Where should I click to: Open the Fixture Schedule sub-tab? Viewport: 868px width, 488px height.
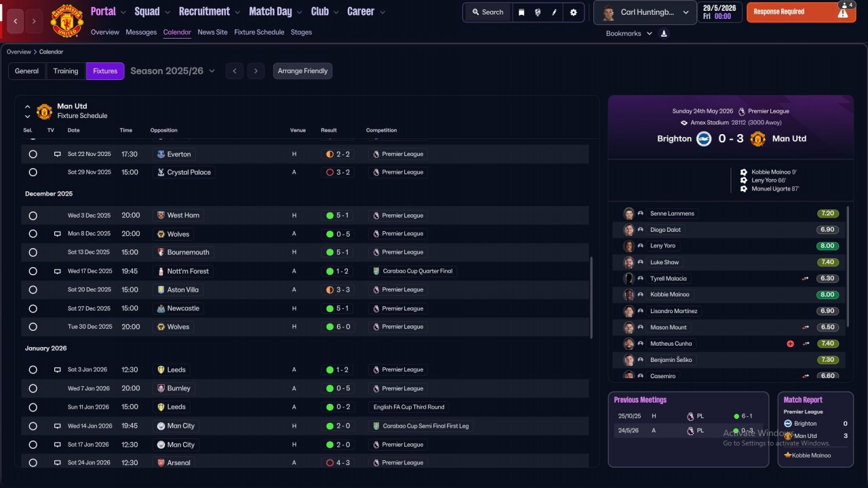coord(259,32)
